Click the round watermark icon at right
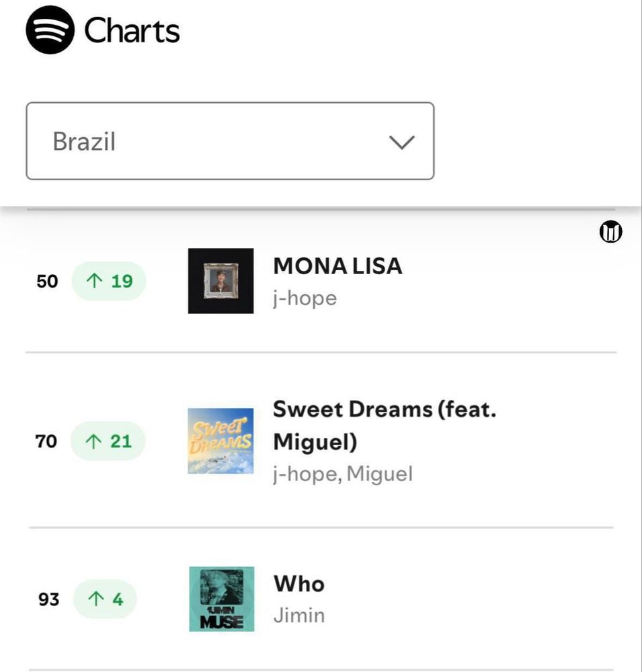This screenshot has width=642, height=672. [610, 233]
